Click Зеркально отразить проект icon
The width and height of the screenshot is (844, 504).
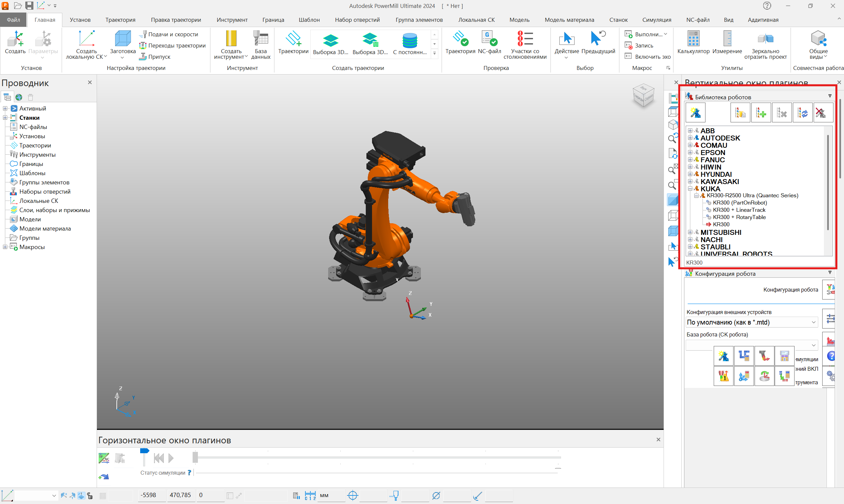pyautogui.click(x=765, y=44)
